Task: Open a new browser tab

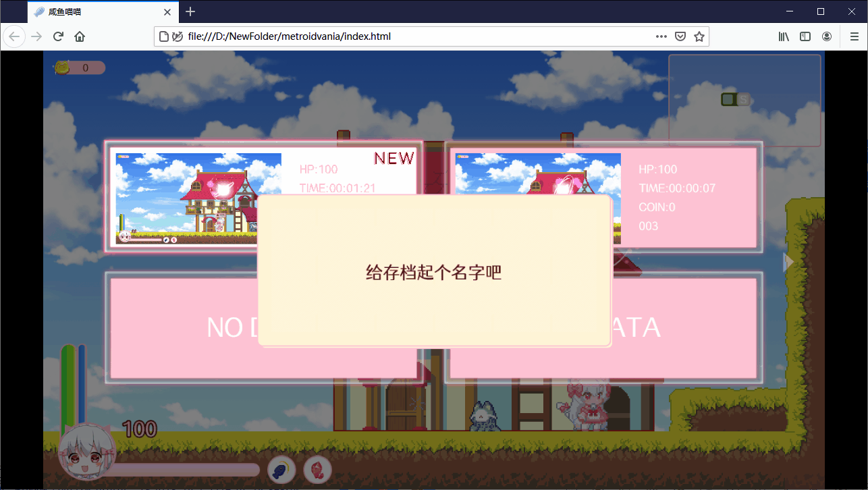Action: (x=190, y=11)
